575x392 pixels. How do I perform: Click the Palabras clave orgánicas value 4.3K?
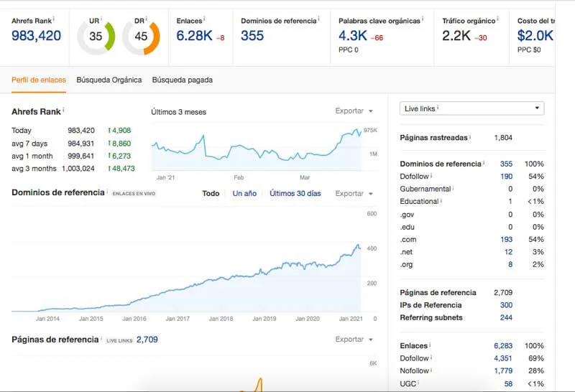(x=353, y=35)
